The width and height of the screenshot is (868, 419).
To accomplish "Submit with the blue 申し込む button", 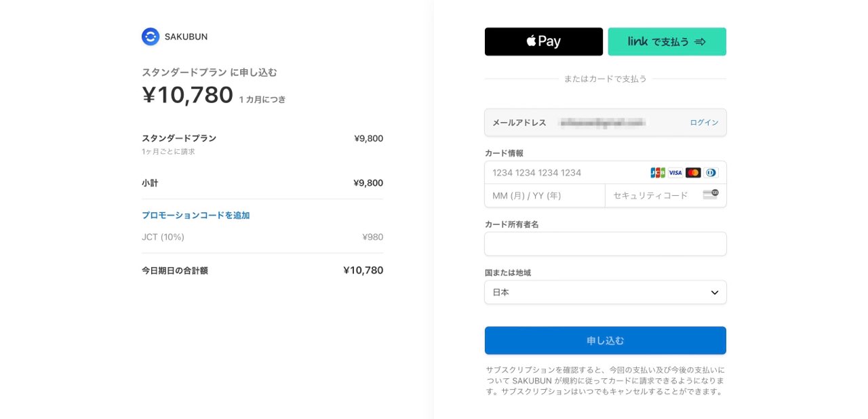I will tap(605, 340).
